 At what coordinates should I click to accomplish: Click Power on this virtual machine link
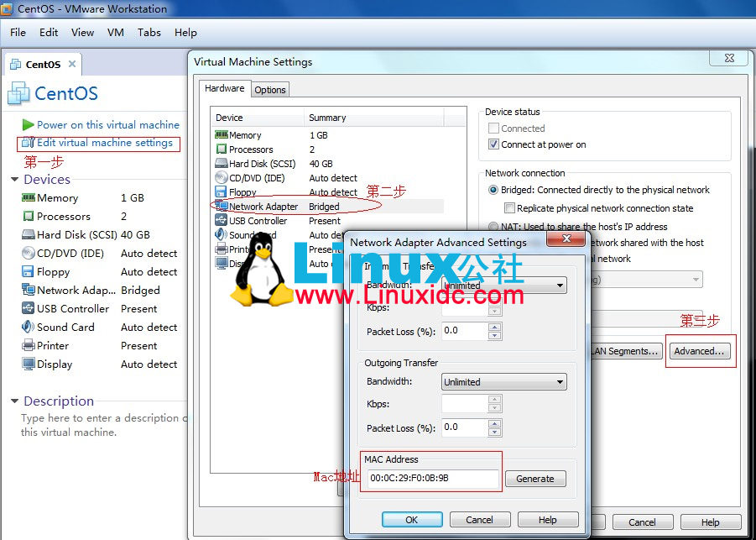coord(108,125)
